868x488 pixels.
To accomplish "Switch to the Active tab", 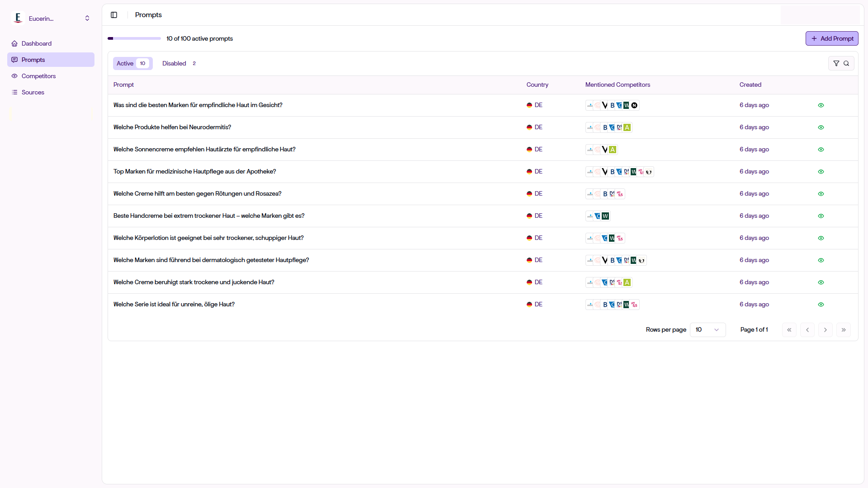I will [x=132, y=64].
